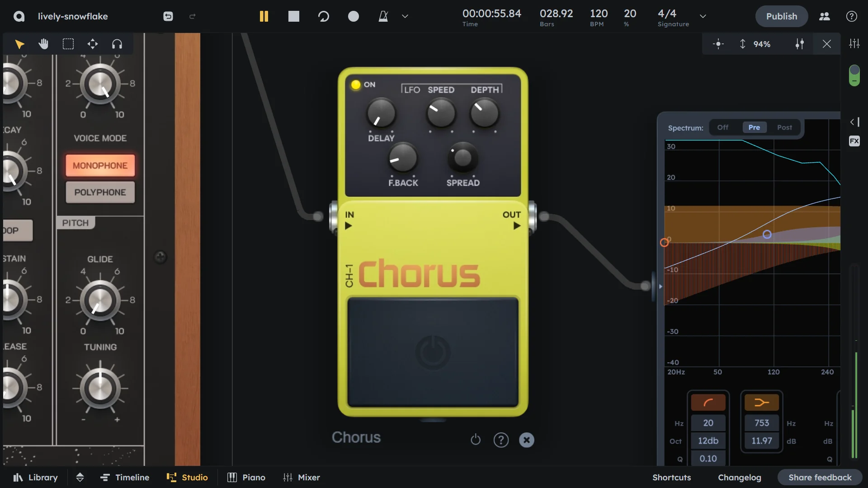Remove Chorus with the X circle icon
This screenshot has height=488, width=868.
(x=527, y=440)
